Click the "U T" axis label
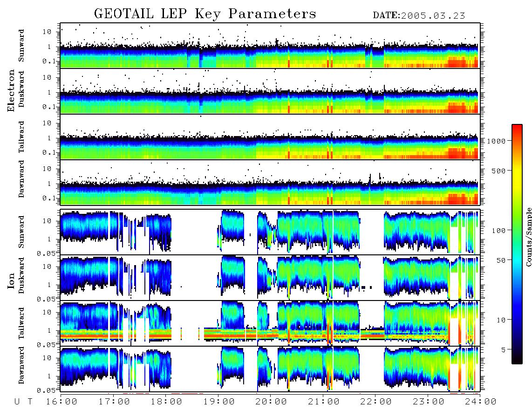 point(24,402)
